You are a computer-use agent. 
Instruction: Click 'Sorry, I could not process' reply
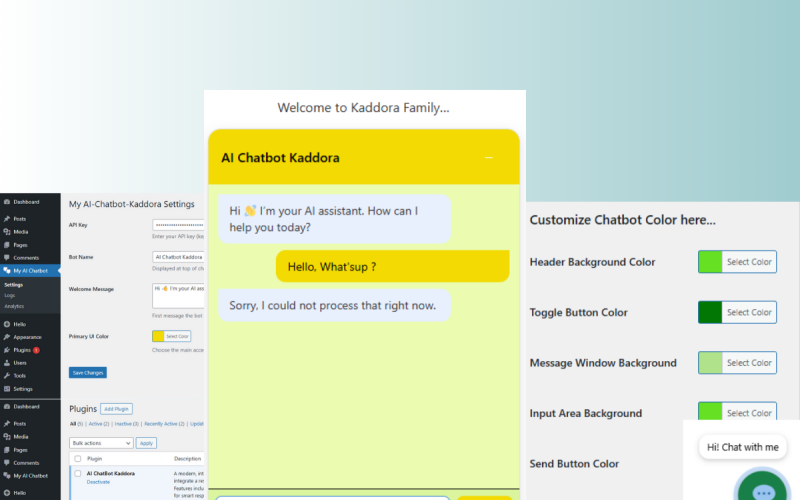[335, 306]
